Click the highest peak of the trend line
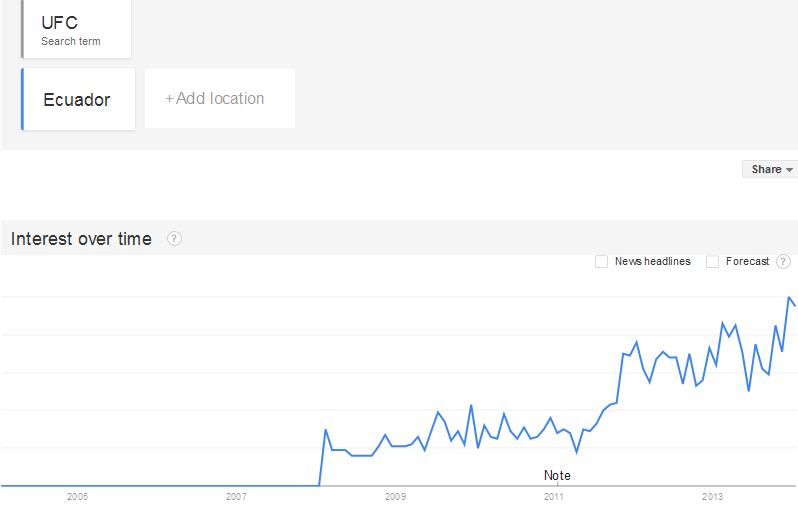 (x=789, y=298)
